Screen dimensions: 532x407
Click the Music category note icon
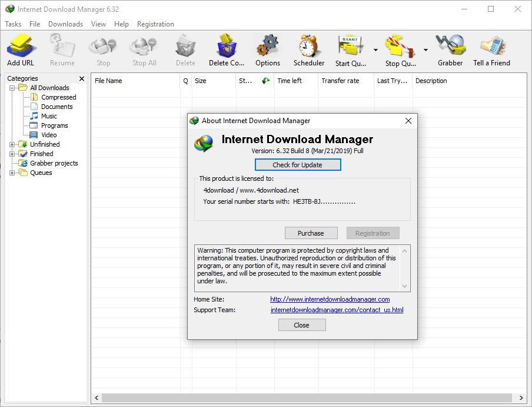point(34,116)
